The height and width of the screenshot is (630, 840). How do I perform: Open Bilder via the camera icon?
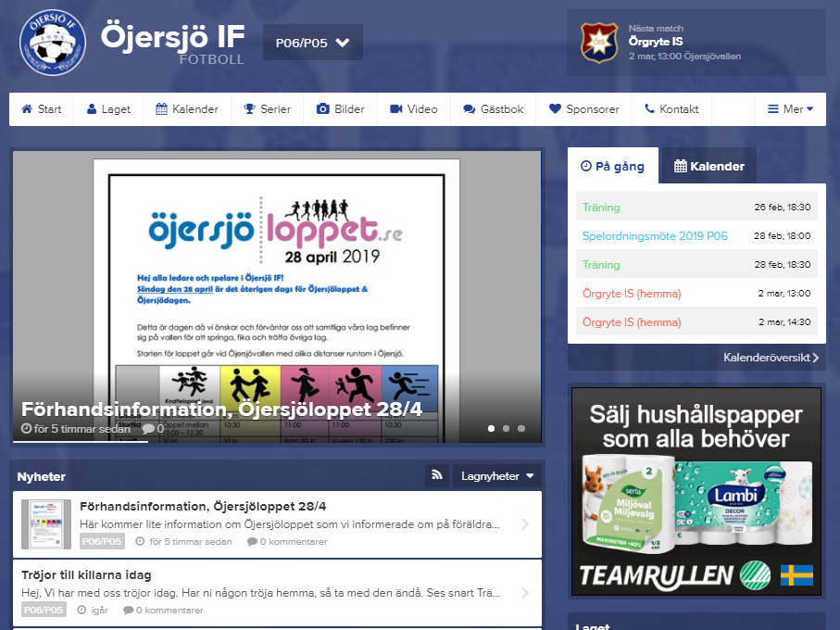(323, 109)
